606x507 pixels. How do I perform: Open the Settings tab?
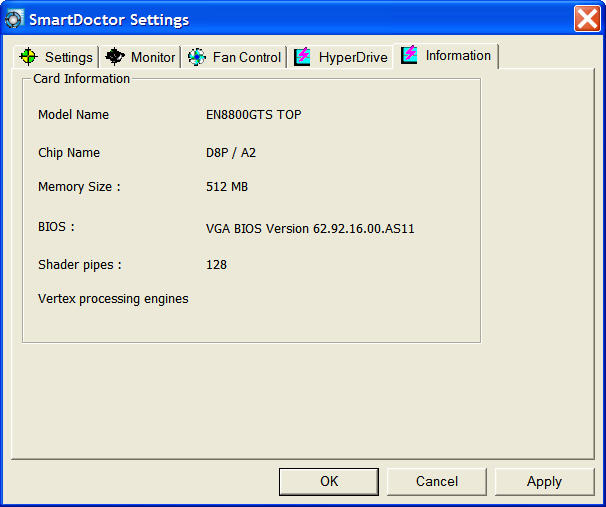[56, 57]
